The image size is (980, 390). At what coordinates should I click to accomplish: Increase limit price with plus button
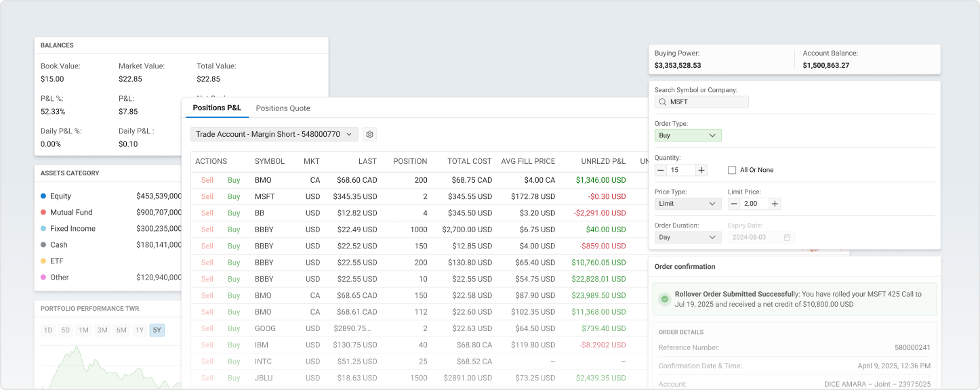tap(775, 204)
